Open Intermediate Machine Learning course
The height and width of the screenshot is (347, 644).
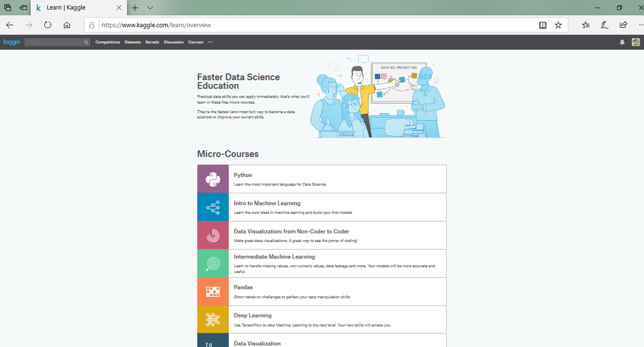pyautogui.click(x=274, y=256)
